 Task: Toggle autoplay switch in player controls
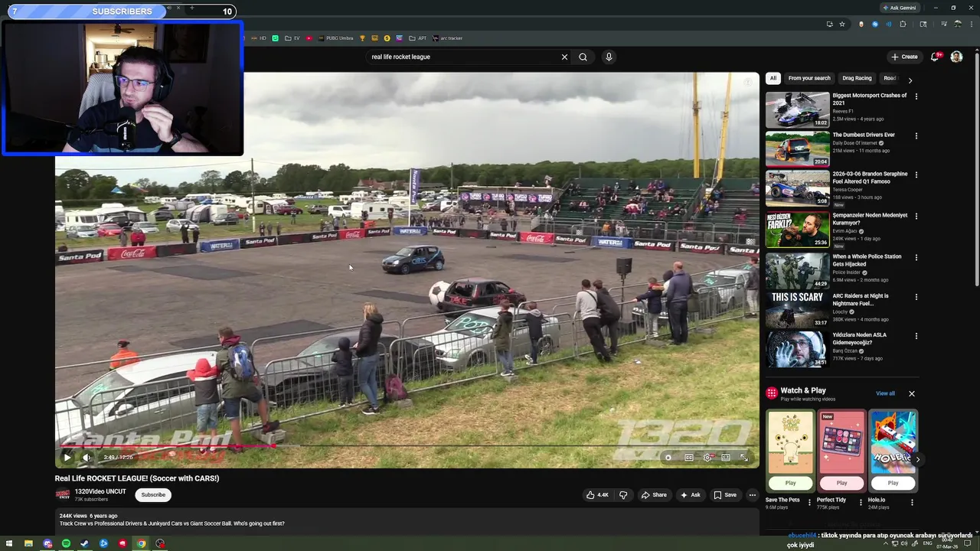click(668, 458)
